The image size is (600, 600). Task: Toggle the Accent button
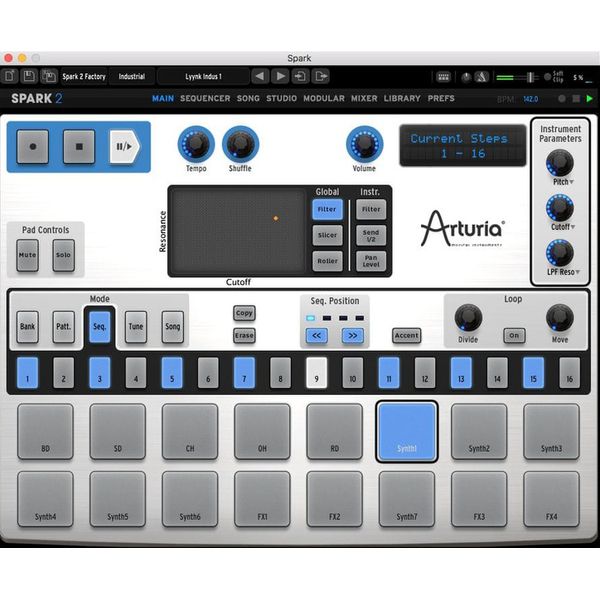407,336
